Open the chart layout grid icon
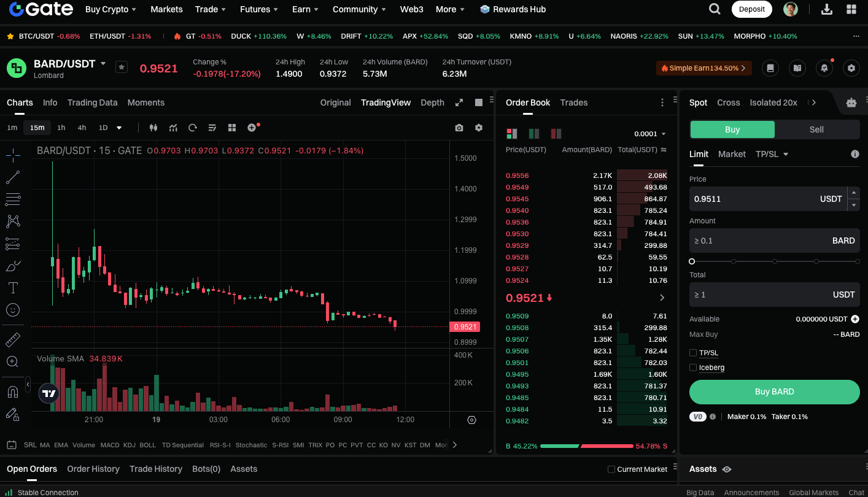868x497 pixels. (x=232, y=128)
